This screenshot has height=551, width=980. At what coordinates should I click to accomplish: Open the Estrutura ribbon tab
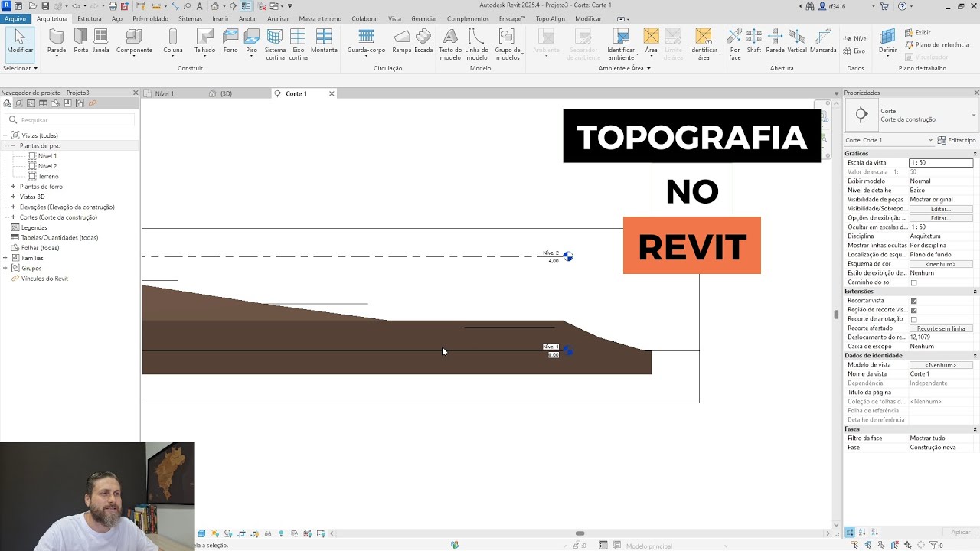tap(90, 18)
